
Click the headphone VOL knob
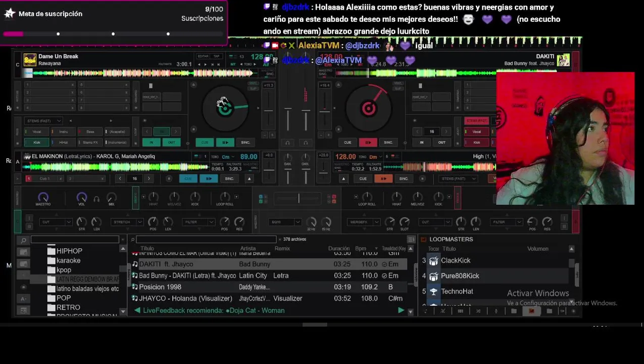click(81, 197)
